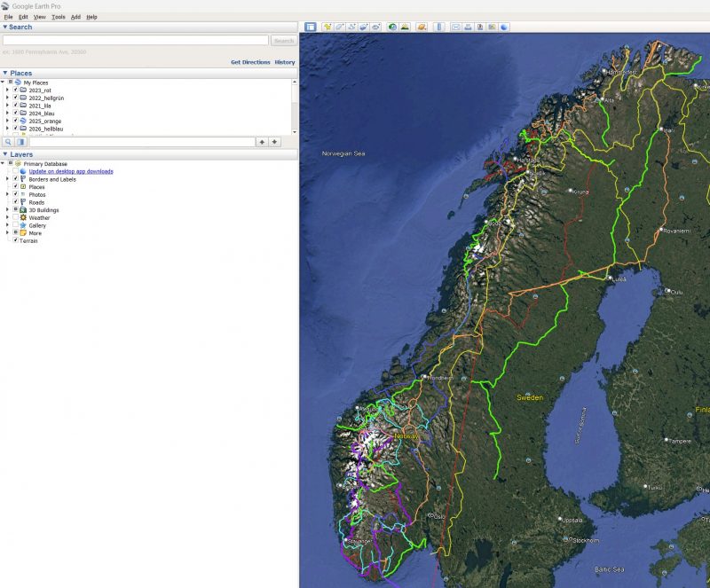Image resolution: width=710 pixels, height=588 pixels.
Task: Add a path from the toolbar
Action: pyautogui.click(x=351, y=27)
